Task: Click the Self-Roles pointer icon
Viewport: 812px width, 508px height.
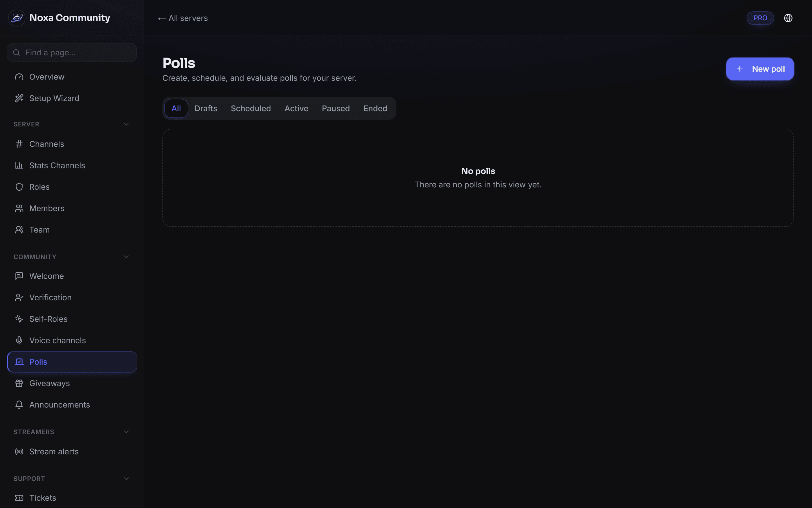Action: (19, 319)
